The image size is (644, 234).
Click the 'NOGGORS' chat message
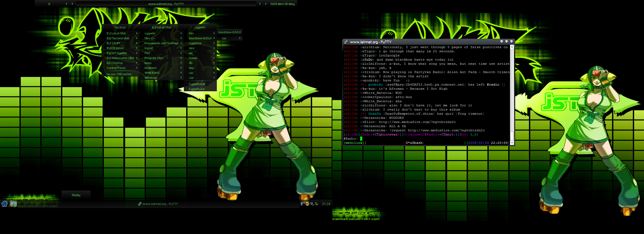pyautogui.click(x=396, y=118)
